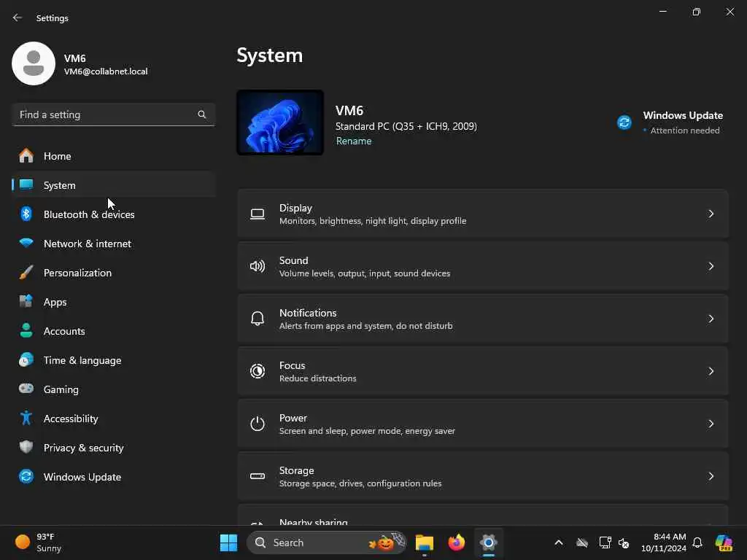The width and height of the screenshot is (747, 560).
Task: Click the Sound speaker icon
Action: pyautogui.click(x=258, y=266)
